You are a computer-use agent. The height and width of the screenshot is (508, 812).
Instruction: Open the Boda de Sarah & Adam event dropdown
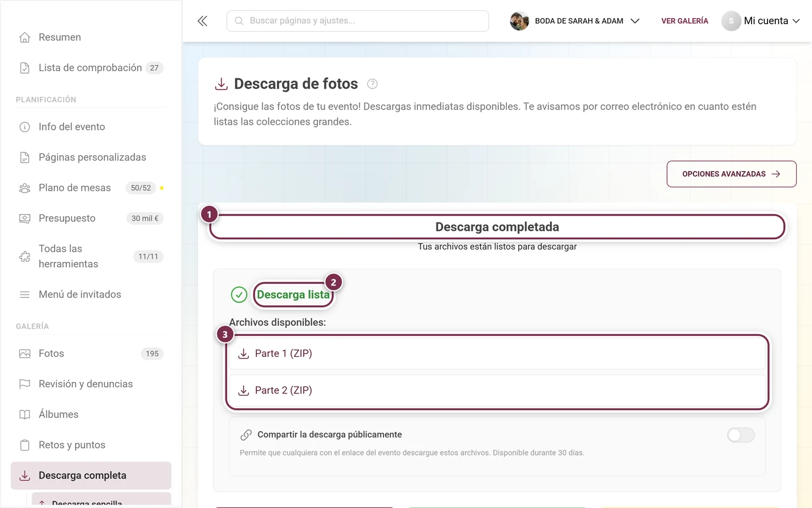click(575, 21)
